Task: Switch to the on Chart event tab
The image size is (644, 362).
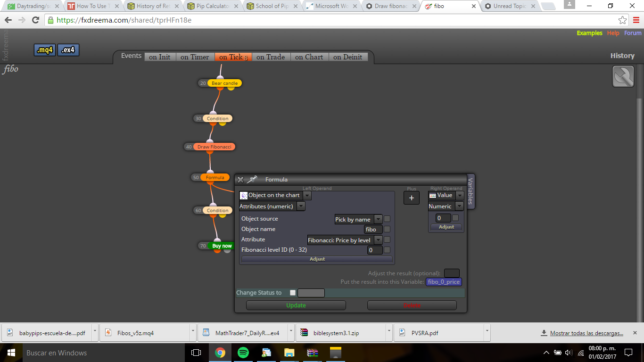Action: coord(309,57)
